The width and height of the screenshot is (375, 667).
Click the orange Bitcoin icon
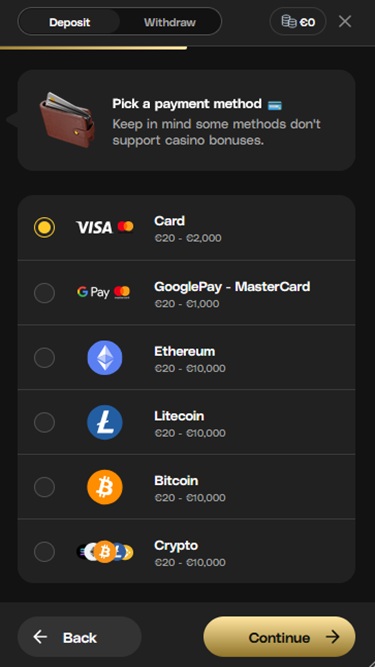click(105, 487)
